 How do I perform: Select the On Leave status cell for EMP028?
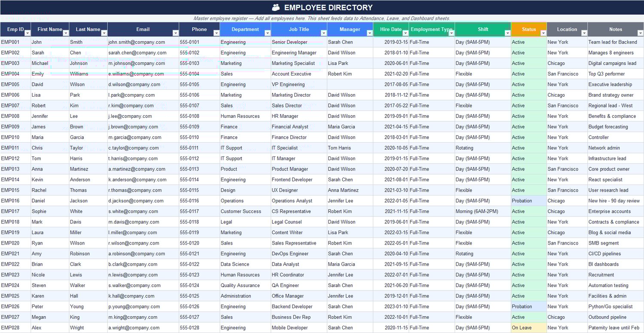(x=528, y=327)
